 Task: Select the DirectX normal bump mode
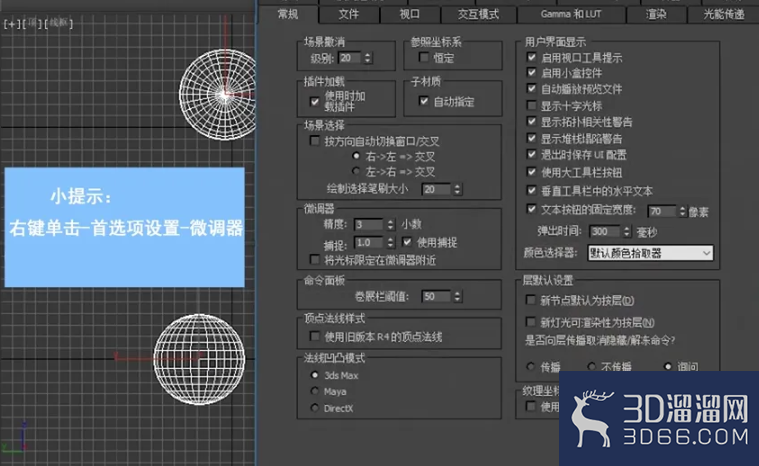[x=315, y=408]
